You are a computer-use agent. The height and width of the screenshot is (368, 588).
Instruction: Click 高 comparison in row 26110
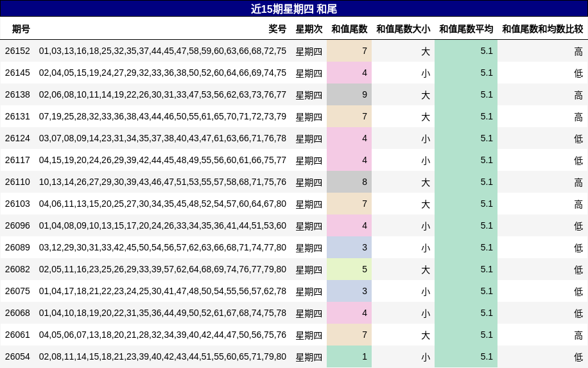[x=578, y=182]
